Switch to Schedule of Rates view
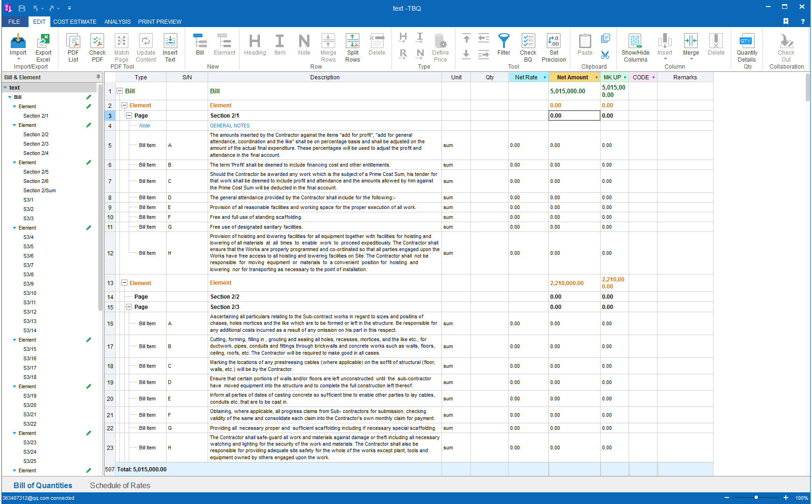This screenshot has height=504, width=812. (120, 485)
